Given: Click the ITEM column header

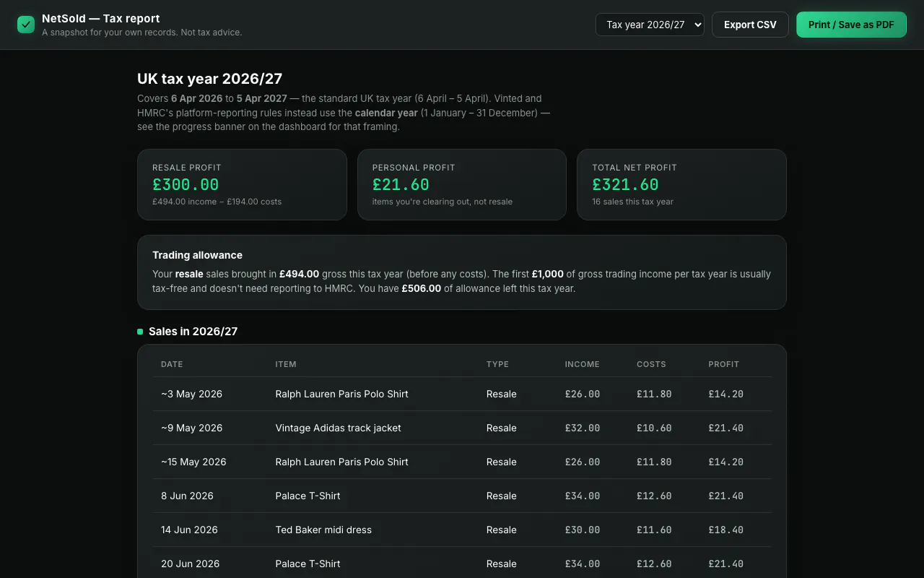Looking at the screenshot, I should 286,364.
